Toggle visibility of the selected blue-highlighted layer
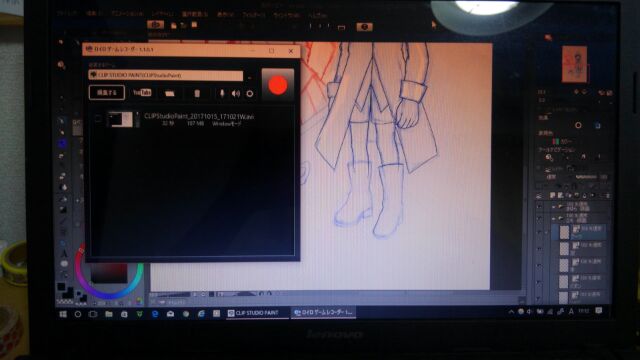 pyautogui.click(x=540, y=232)
